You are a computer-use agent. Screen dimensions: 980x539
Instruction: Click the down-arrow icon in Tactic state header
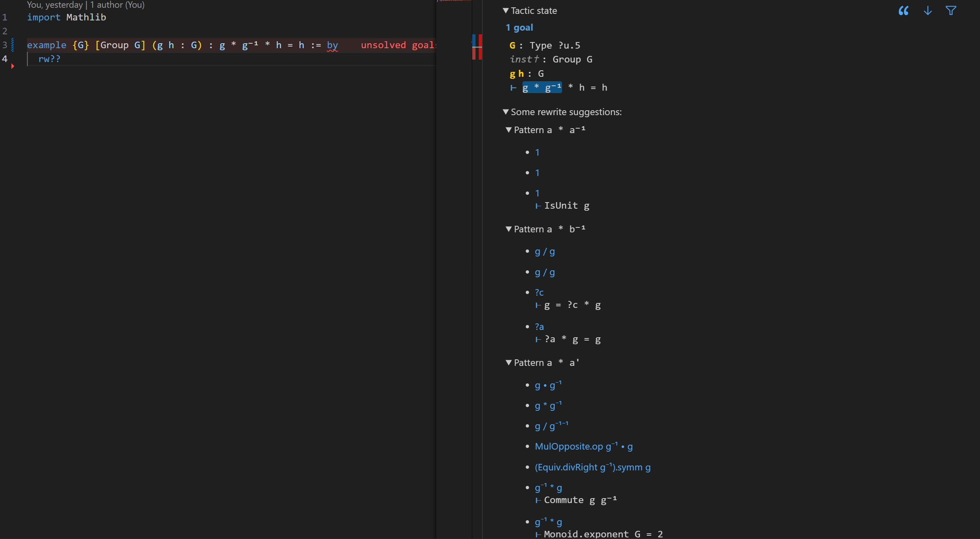(x=928, y=11)
